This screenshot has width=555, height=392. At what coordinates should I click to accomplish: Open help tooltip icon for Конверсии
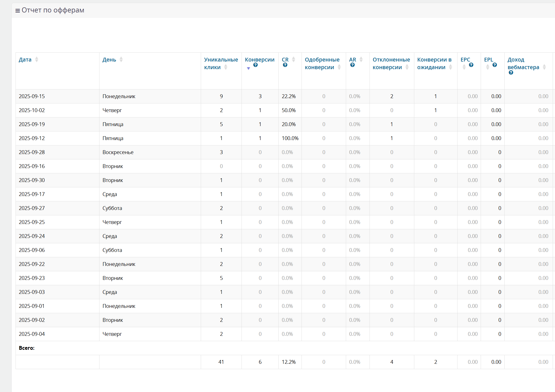pos(255,65)
